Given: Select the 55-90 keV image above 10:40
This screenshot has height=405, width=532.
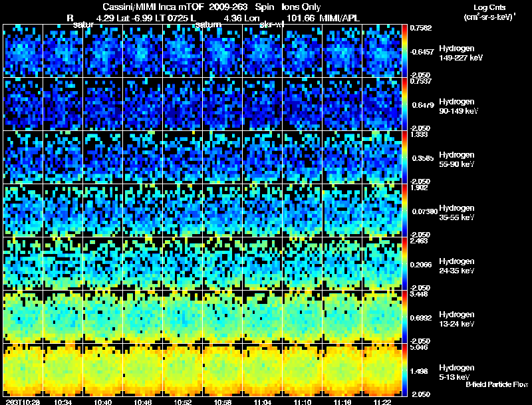Looking at the screenshot, I should point(103,158).
